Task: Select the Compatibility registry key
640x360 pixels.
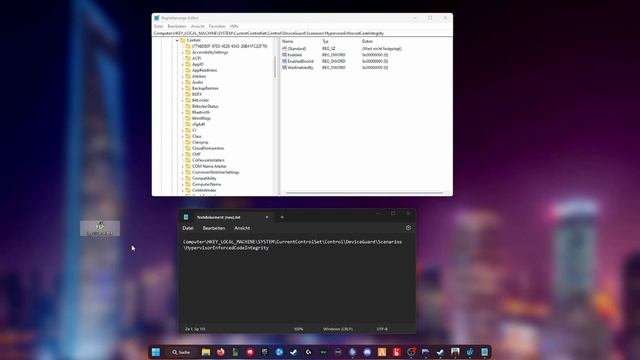Action: [x=204, y=178]
